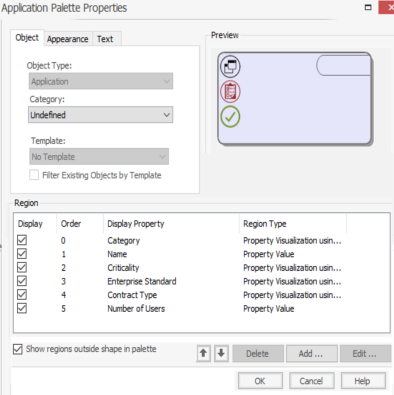The image size is (394, 395).
Task: Open the Category dropdown showing Undefined
Action: [x=101, y=115]
